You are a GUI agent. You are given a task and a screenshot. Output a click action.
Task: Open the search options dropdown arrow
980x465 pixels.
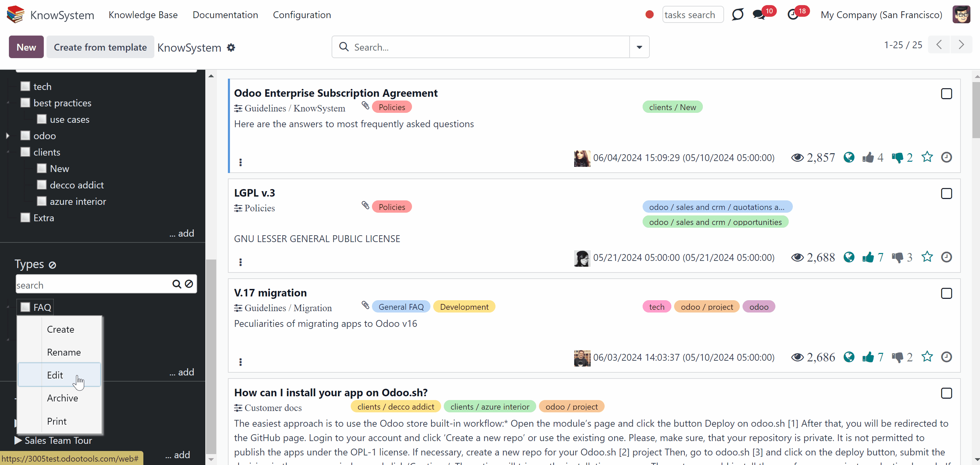(x=639, y=47)
